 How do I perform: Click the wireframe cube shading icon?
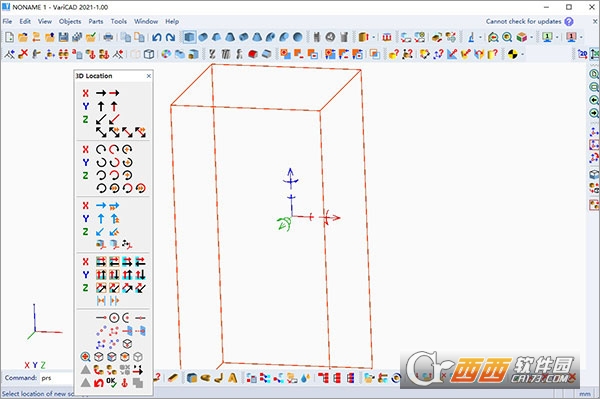[149, 54]
